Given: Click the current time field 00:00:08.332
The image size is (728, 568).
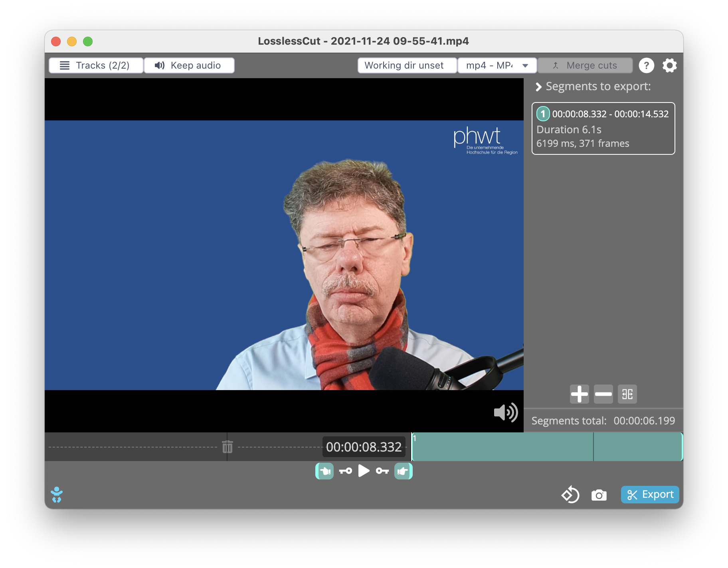Looking at the screenshot, I should coord(364,447).
